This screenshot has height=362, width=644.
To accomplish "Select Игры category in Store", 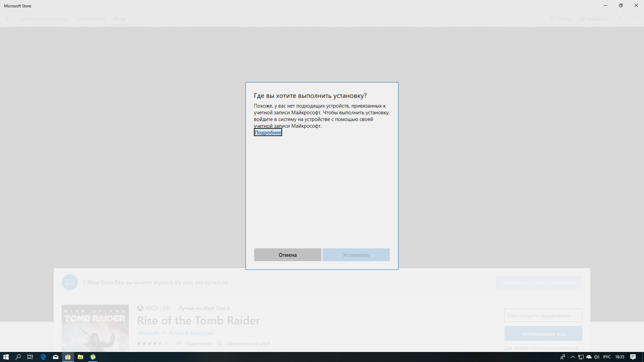I will coord(119,19).
